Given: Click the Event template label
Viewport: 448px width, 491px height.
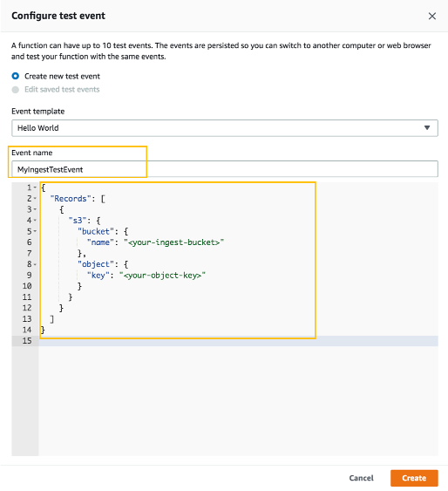Looking at the screenshot, I should (37, 111).
